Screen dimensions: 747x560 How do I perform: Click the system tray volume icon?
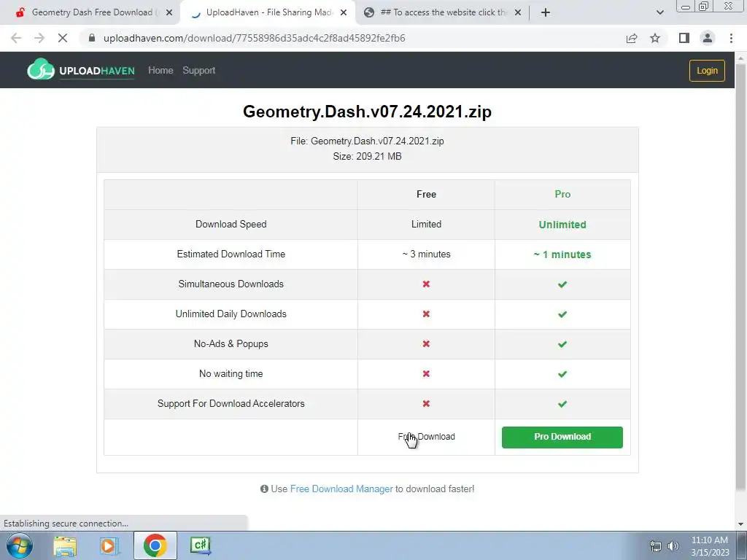(673, 546)
